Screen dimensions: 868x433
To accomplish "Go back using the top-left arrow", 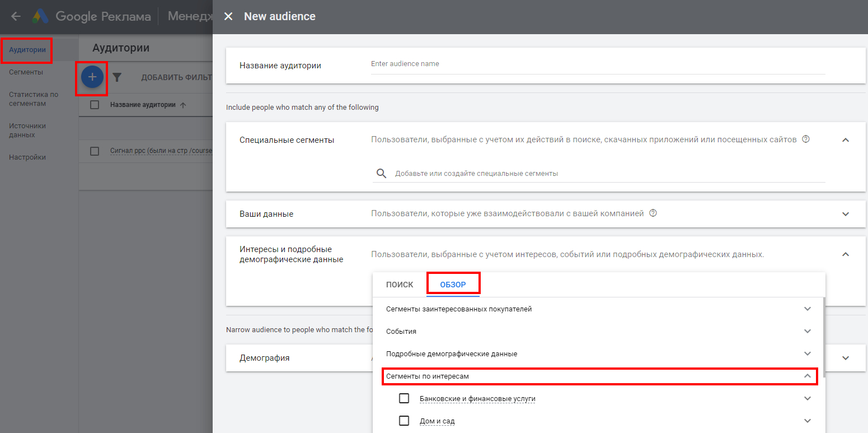I will click(x=16, y=16).
